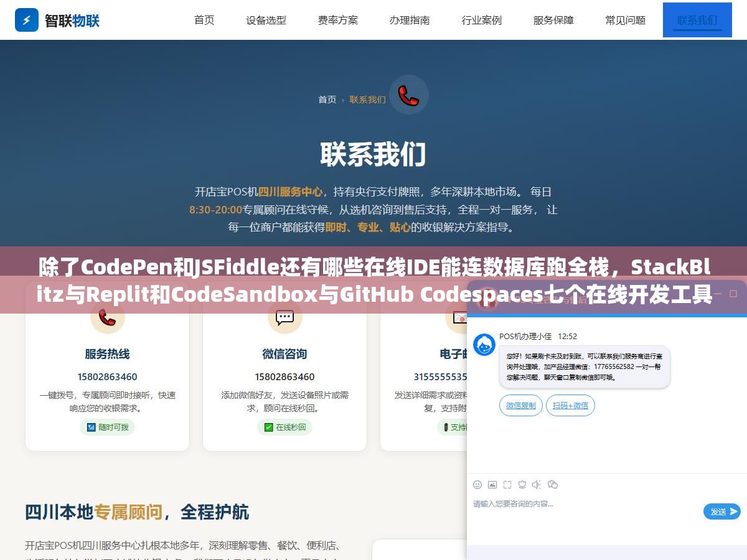Click the 首页 breadcrumb link
This screenshot has height=560, width=747.
pos(327,100)
